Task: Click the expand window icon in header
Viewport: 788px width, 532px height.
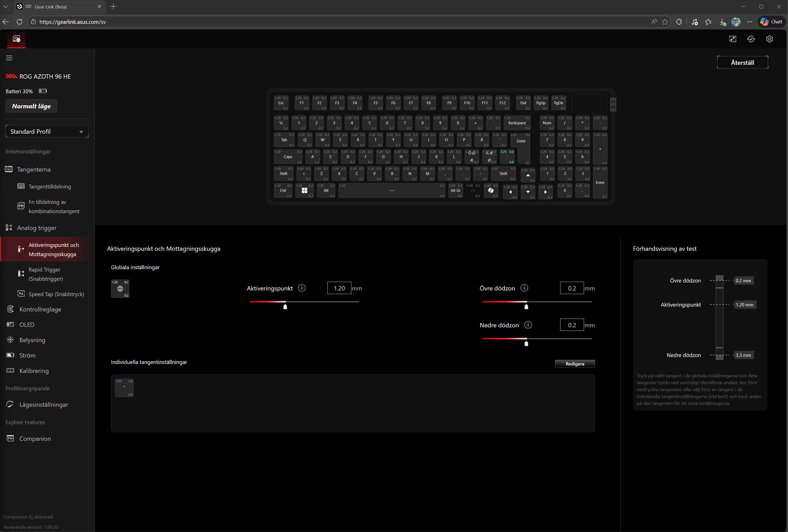Action: [732, 39]
